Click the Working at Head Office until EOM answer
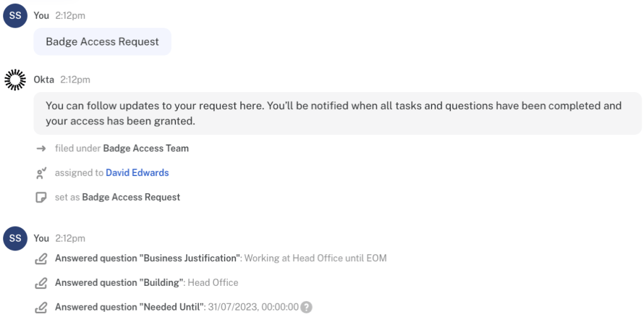644x325 pixels. (315, 259)
